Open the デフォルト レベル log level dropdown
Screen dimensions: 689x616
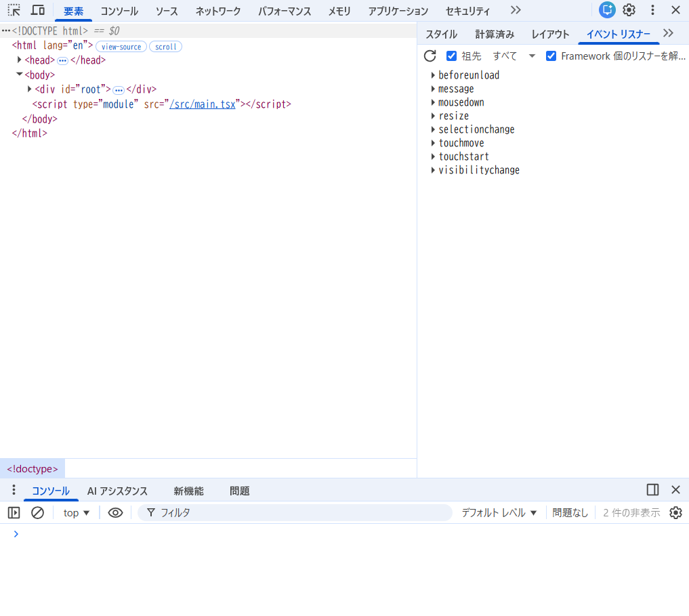[499, 513]
